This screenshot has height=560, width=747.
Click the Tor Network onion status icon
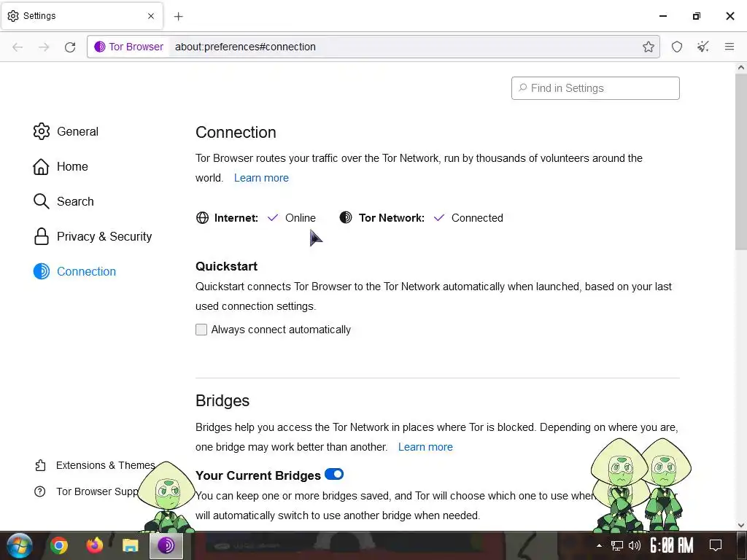pos(346,217)
